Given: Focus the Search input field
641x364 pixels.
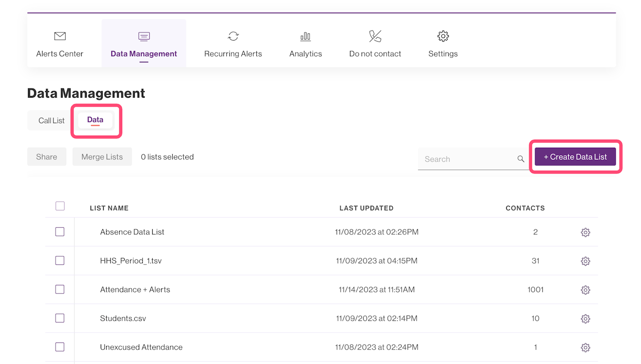Looking at the screenshot, I should pos(466,159).
